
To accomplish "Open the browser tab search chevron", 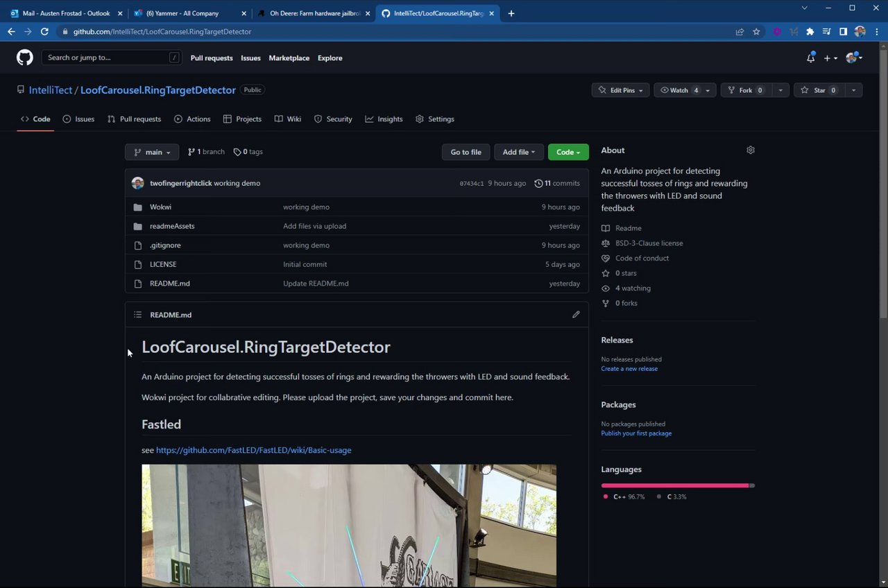I will (x=805, y=8).
